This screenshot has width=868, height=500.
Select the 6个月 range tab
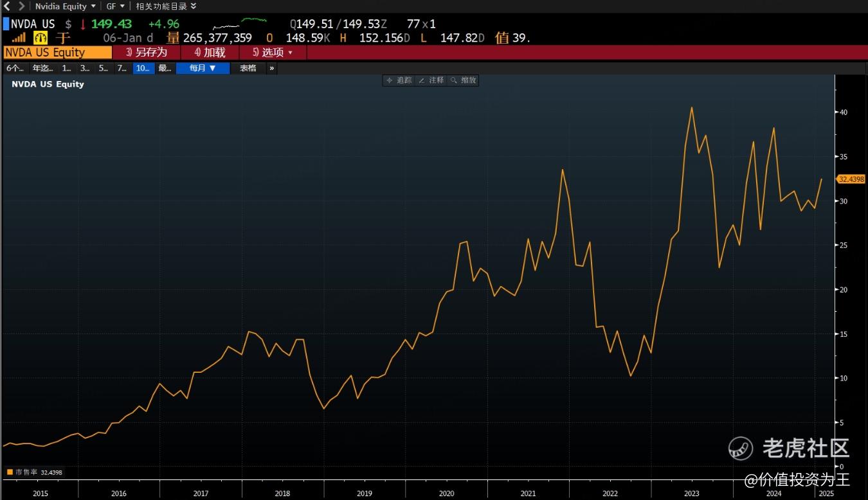coord(15,68)
